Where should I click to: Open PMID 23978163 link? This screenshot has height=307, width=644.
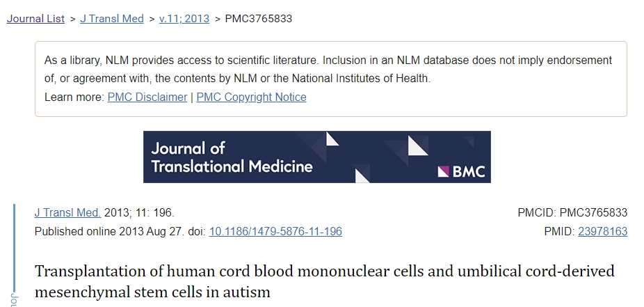click(602, 231)
